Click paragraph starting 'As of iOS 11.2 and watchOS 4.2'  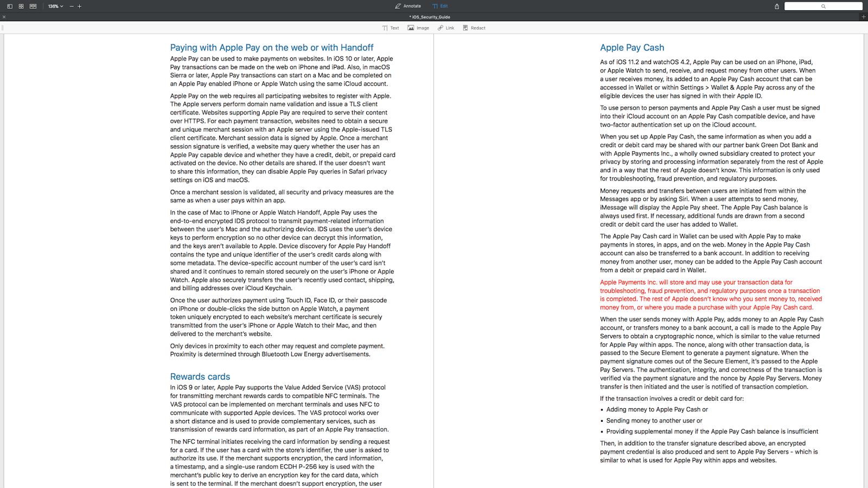click(708, 79)
